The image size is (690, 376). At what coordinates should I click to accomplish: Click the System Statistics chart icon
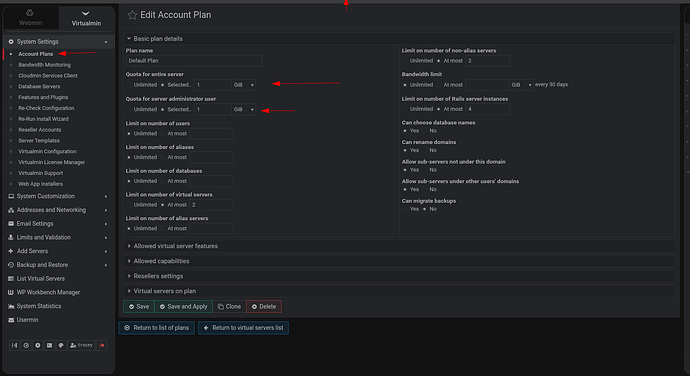(11, 306)
